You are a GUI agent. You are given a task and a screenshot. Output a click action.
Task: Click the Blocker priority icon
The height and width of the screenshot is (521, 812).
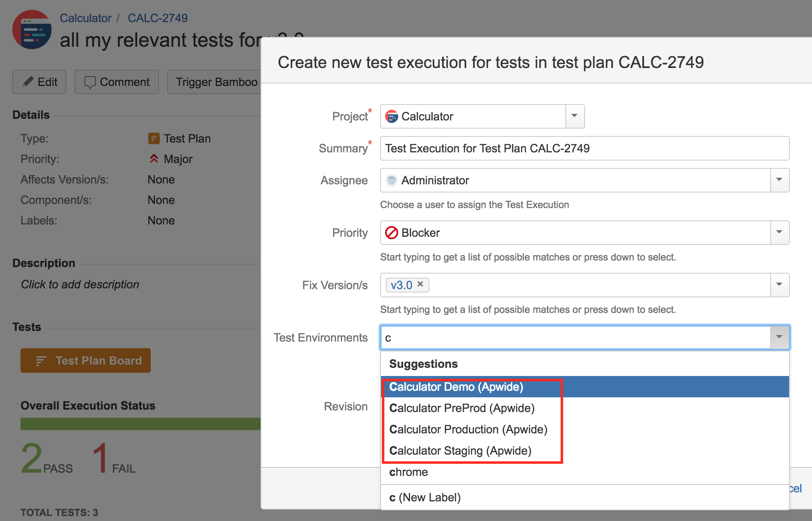pyautogui.click(x=392, y=233)
